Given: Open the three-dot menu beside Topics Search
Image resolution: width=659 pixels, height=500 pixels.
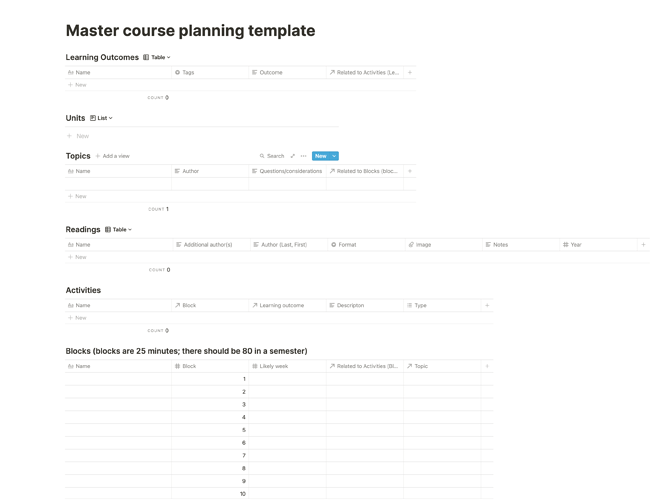Looking at the screenshot, I should 303,156.
